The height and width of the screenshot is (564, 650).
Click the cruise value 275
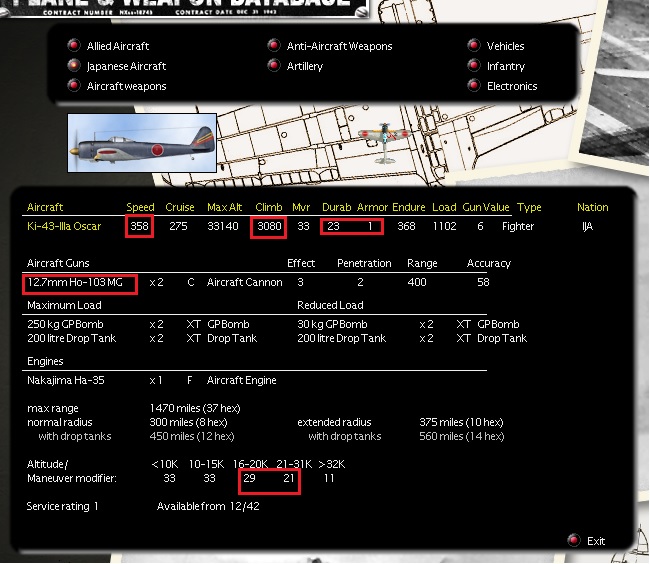tap(178, 226)
